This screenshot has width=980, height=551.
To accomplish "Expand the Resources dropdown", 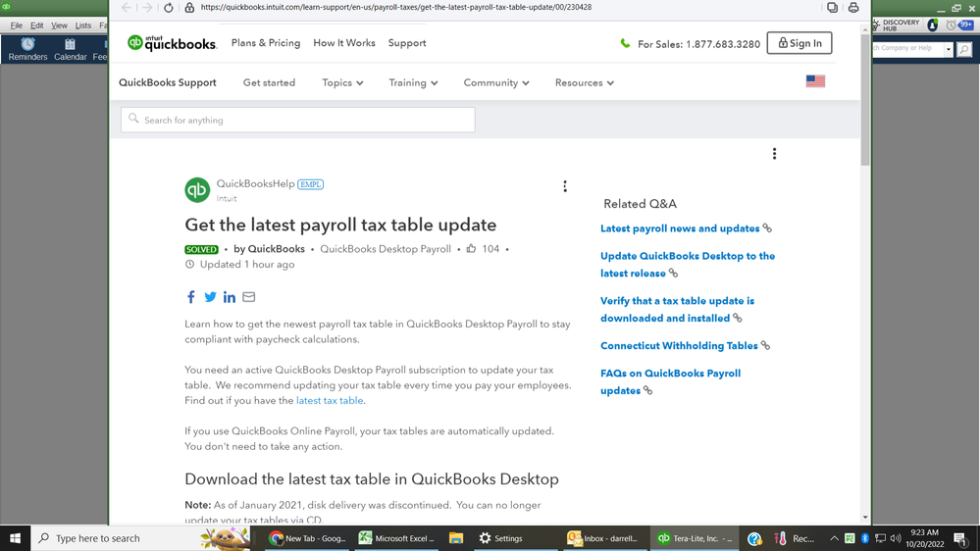I will (585, 82).
